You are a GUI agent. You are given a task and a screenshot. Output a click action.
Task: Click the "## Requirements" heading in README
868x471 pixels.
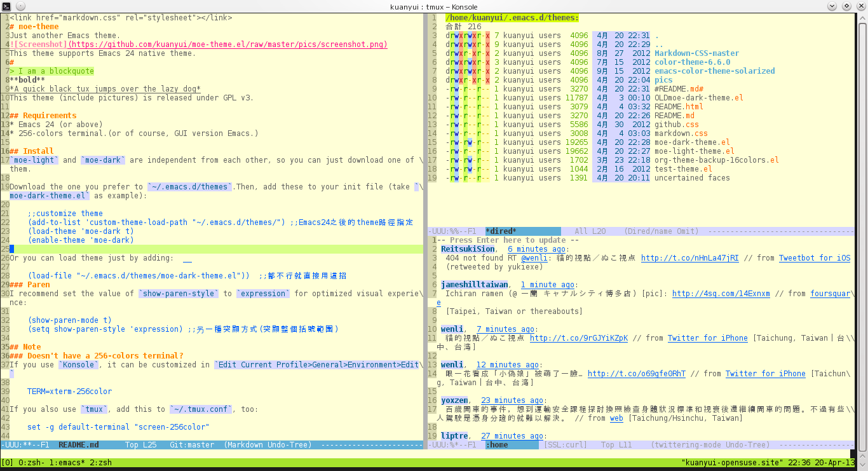tap(43, 116)
